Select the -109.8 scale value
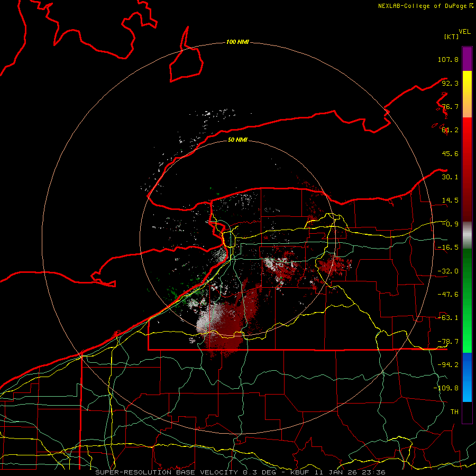This screenshot has height=476, width=476. click(x=446, y=388)
